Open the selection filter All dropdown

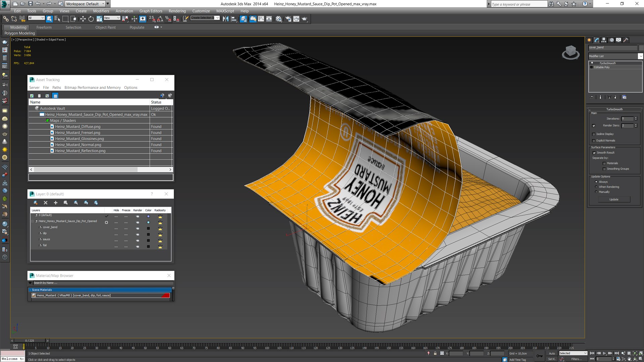pos(36,18)
